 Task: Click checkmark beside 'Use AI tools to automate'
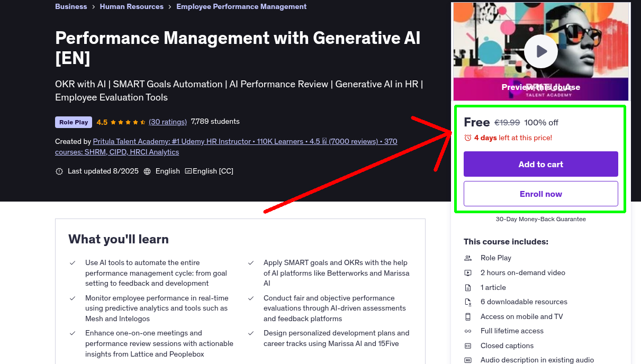pyautogui.click(x=73, y=262)
